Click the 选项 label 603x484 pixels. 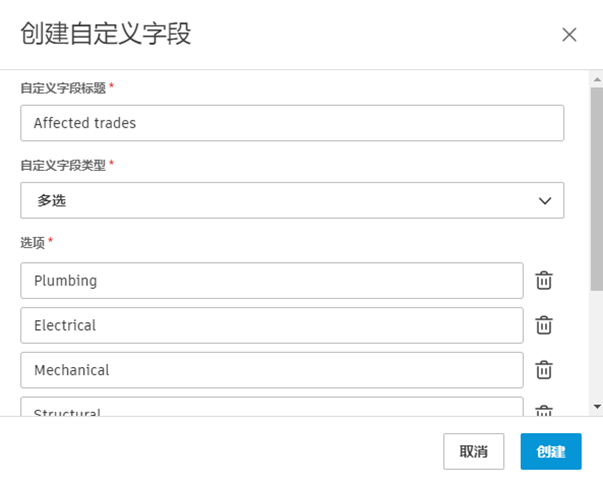point(33,242)
